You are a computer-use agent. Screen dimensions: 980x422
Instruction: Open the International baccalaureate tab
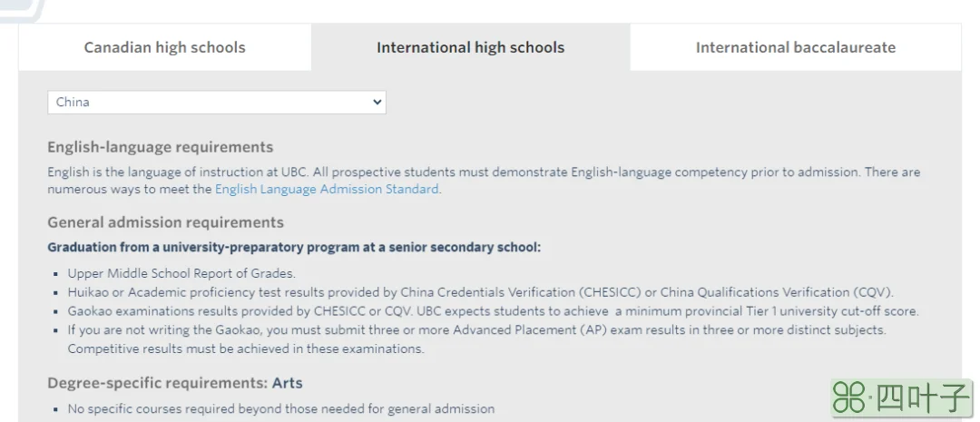(796, 47)
